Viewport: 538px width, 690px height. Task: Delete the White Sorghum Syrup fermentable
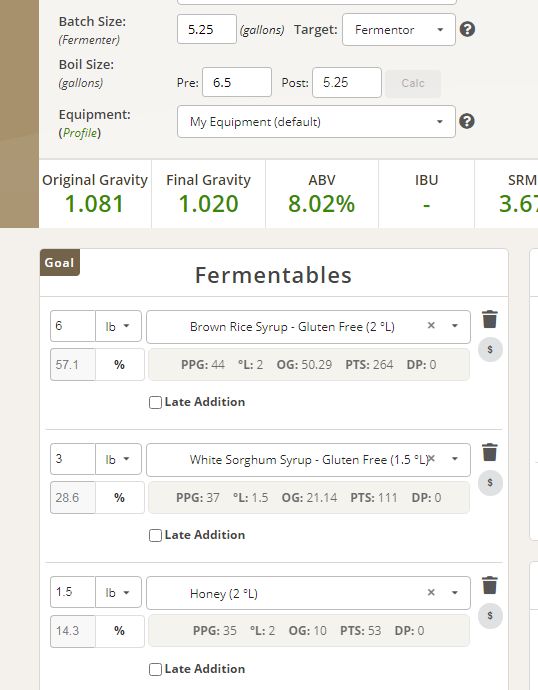click(490, 452)
